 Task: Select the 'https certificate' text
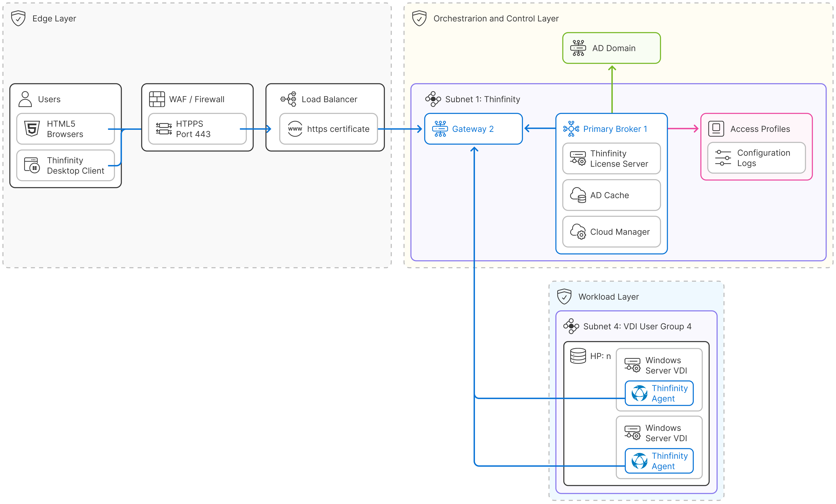[x=338, y=129]
